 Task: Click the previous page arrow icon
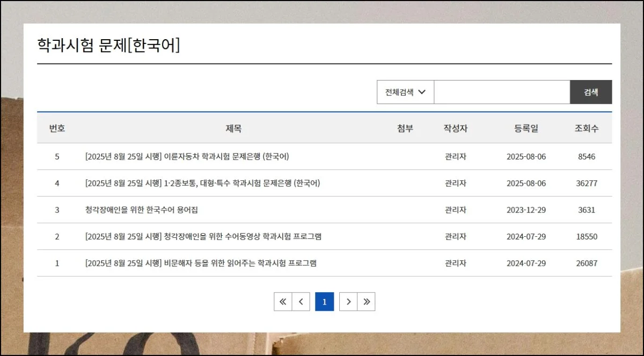click(301, 302)
